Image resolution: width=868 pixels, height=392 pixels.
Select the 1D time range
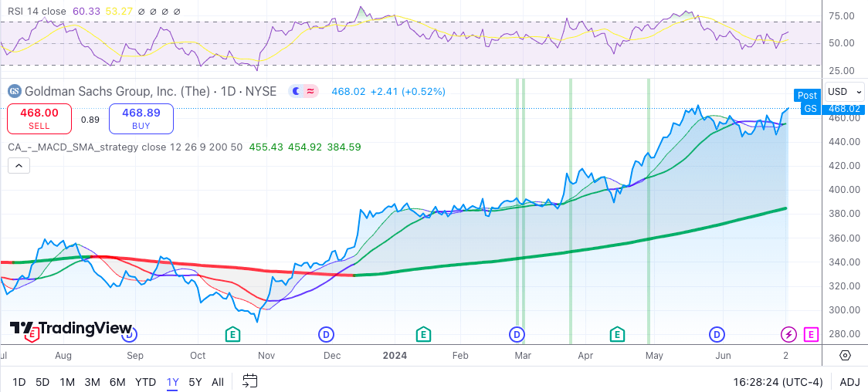[x=19, y=382]
